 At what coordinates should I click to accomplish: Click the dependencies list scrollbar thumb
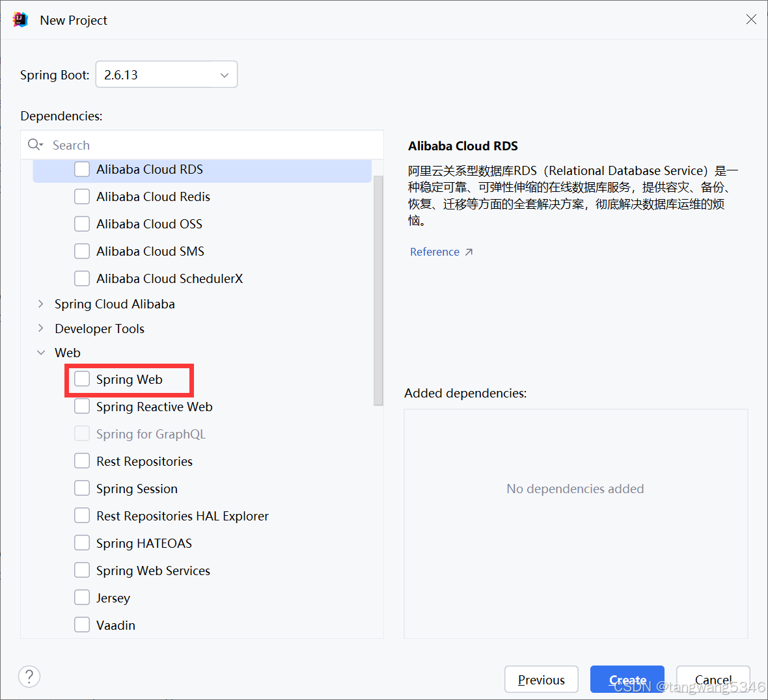point(378,291)
